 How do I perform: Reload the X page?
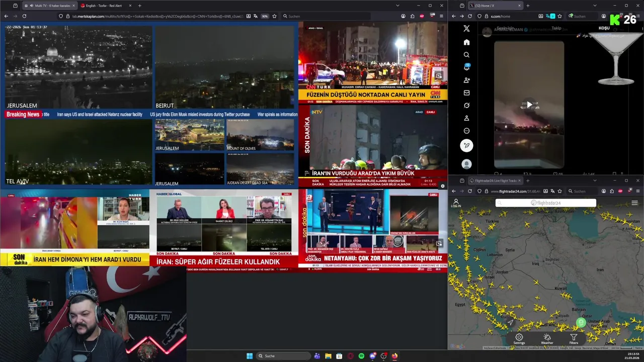470,16
